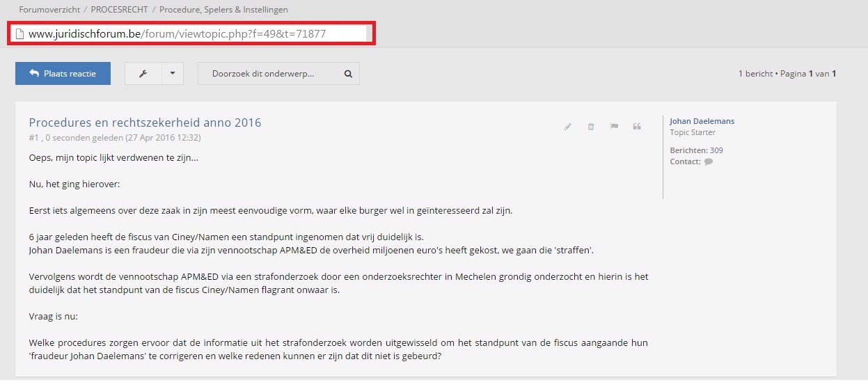Screen dimensions: 868x387
Task: Open Procedure, Spelers & Instellingen breadcrumb
Action: coord(223,10)
